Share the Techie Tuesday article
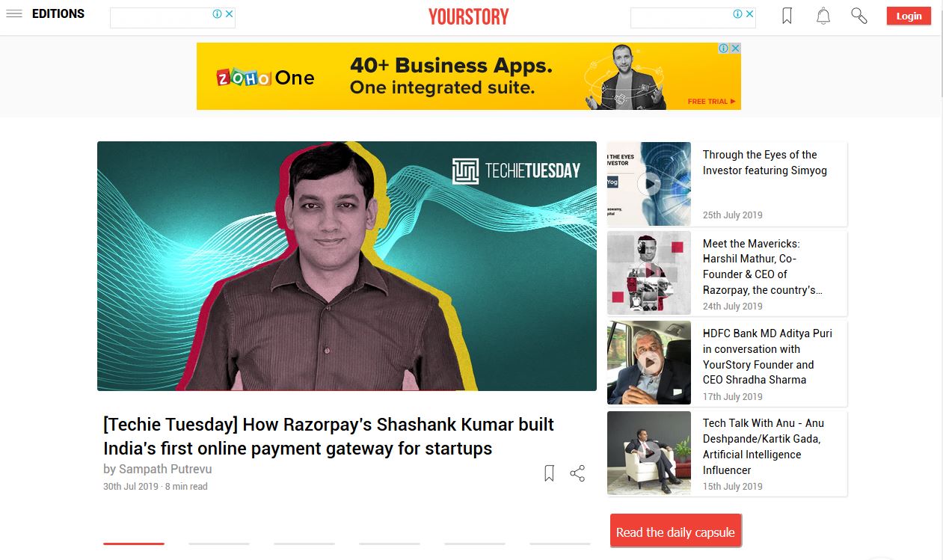This screenshot has height=560, width=943. pyautogui.click(x=577, y=473)
